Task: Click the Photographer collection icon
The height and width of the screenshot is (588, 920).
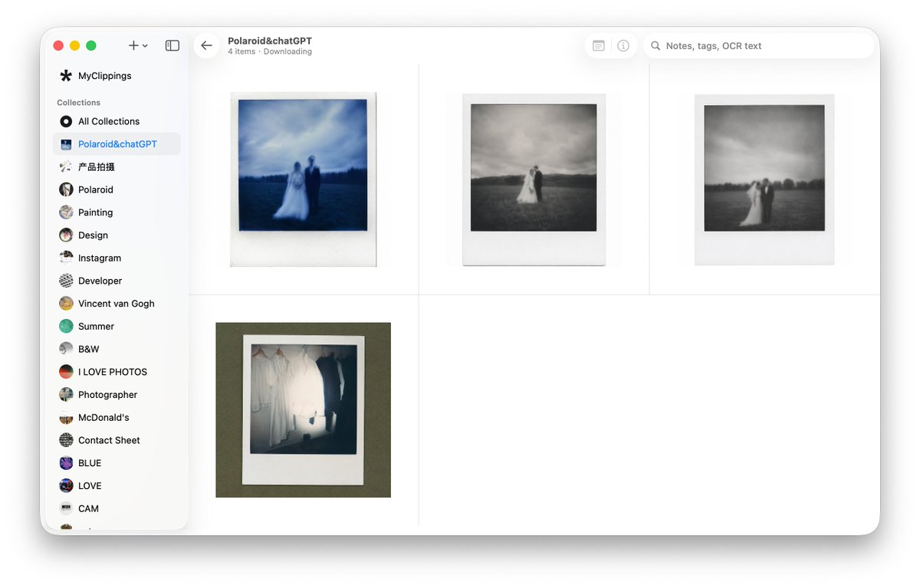Action: [66, 395]
